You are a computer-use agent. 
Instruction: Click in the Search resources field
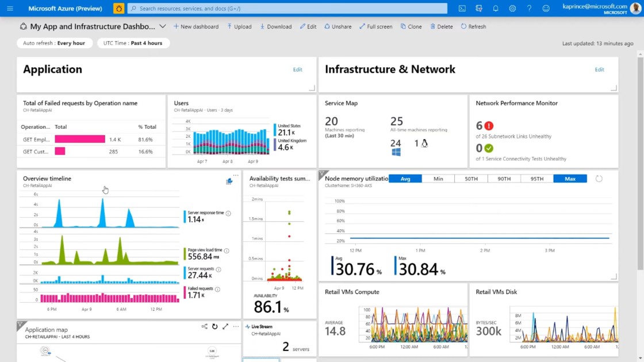(x=287, y=8)
